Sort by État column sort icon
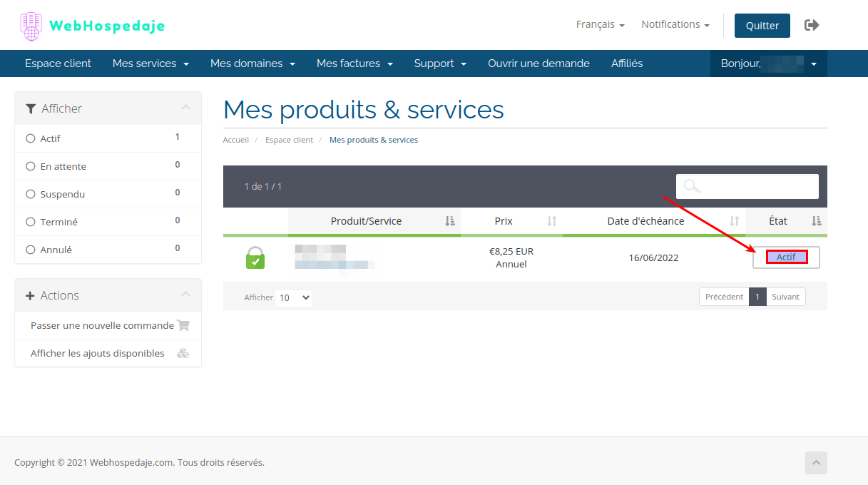 pos(817,221)
